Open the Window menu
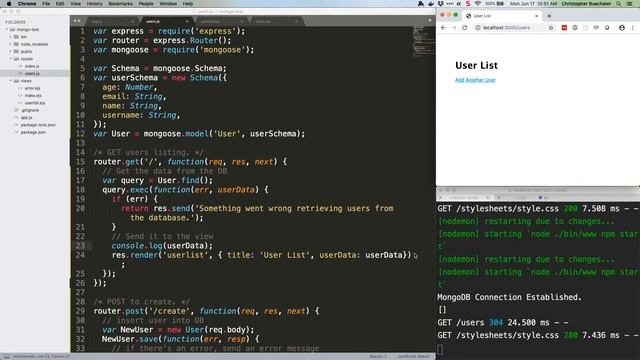 (168, 4)
